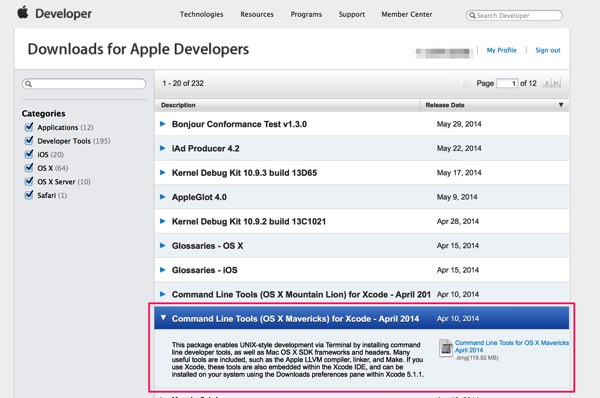Click the Mavericks package description paragraph
This screenshot has height=398, width=600.
click(x=298, y=359)
